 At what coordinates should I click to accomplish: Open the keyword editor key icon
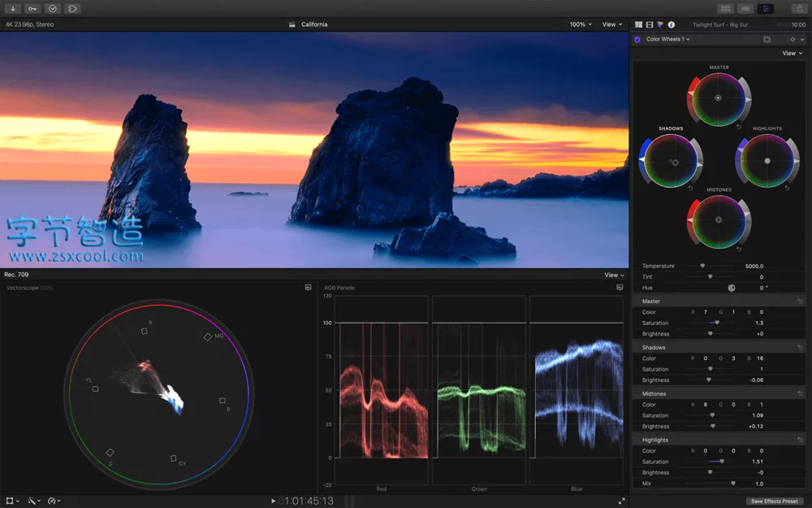coord(32,9)
